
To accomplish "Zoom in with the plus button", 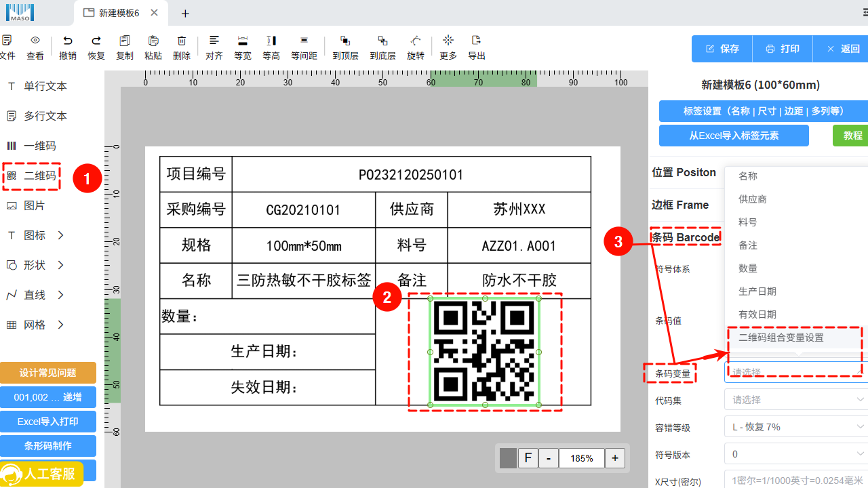I will tap(614, 458).
